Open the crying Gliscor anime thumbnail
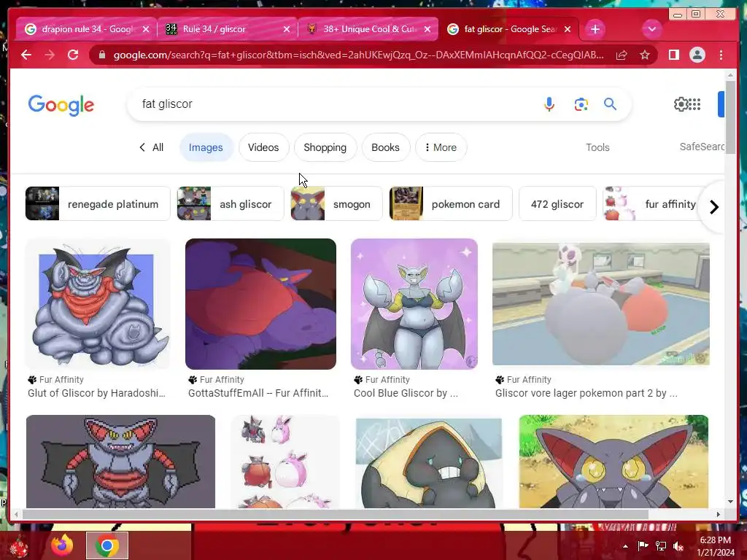Image resolution: width=747 pixels, height=560 pixels. [614, 461]
